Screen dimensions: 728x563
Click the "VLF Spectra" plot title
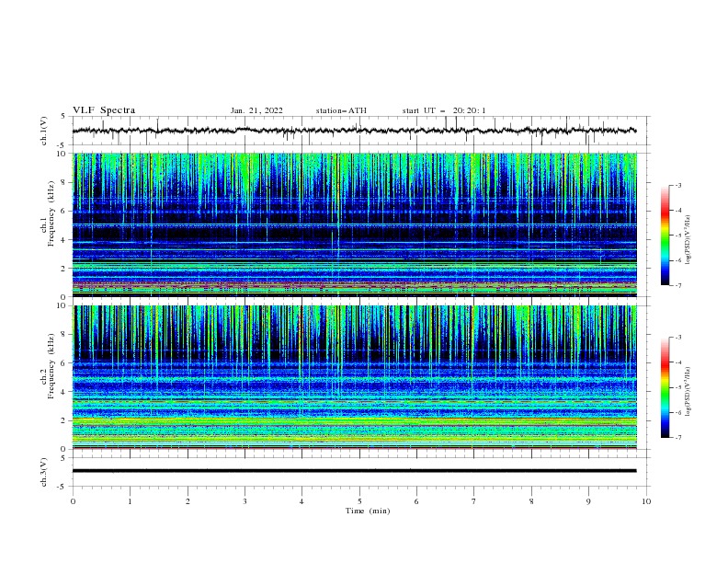(x=104, y=110)
